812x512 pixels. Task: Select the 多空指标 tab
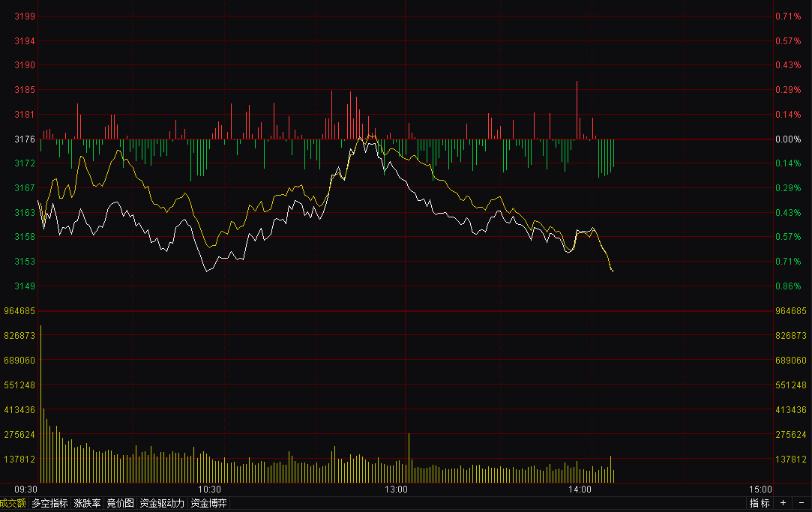point(49,503)
